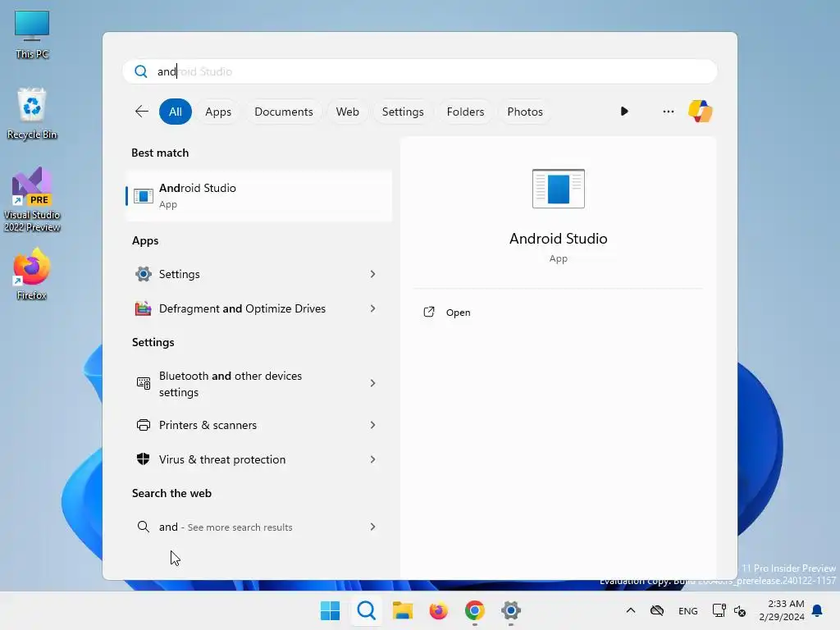This screenshot has height=630, width=840.
Task: Open Settings gear in the taskbar
Action: (x=511, y=610)
